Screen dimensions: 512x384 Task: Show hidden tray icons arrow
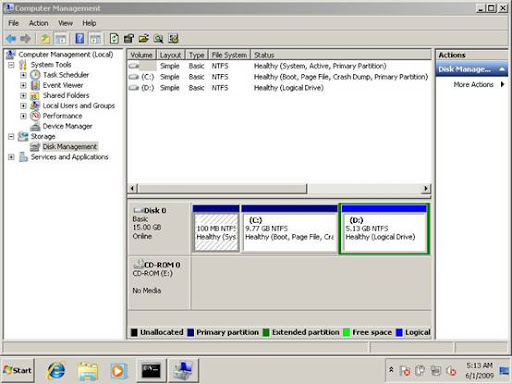[391, 370]
